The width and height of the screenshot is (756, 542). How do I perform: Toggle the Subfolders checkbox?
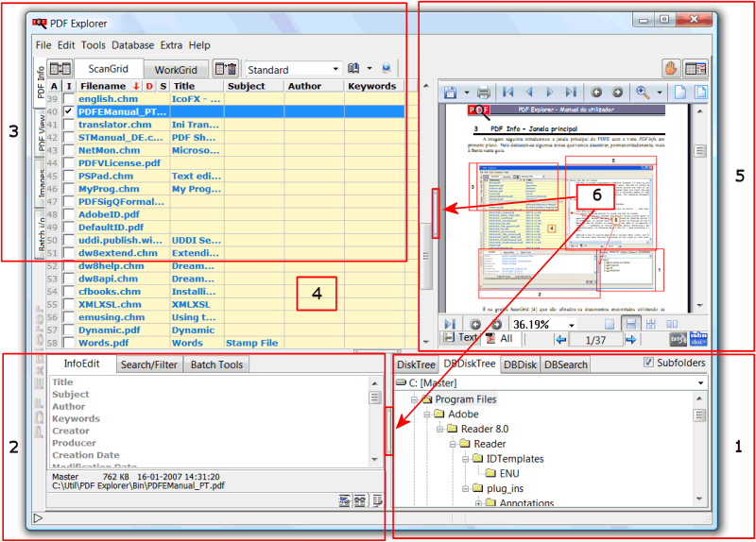pyautogui.click(x=649, y=363)
